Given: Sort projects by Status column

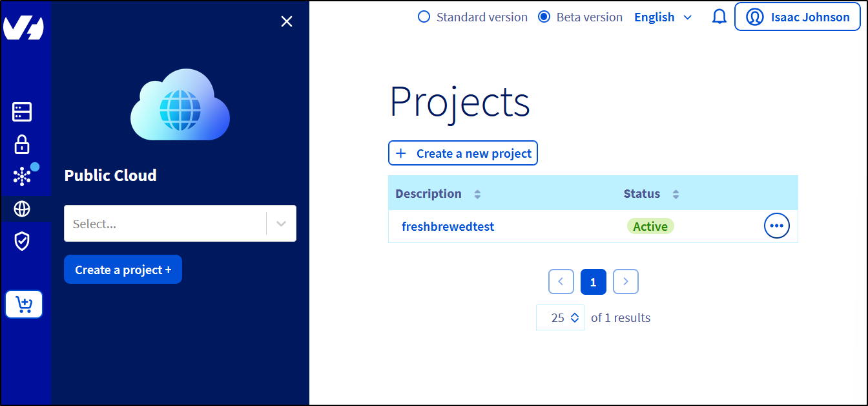Looking at the screenshot, I should [676, 194].
